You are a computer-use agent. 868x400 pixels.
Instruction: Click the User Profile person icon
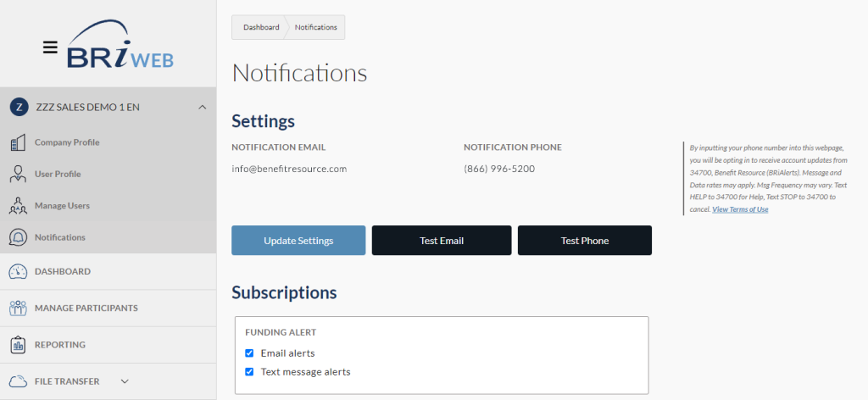tap(18, 174)
